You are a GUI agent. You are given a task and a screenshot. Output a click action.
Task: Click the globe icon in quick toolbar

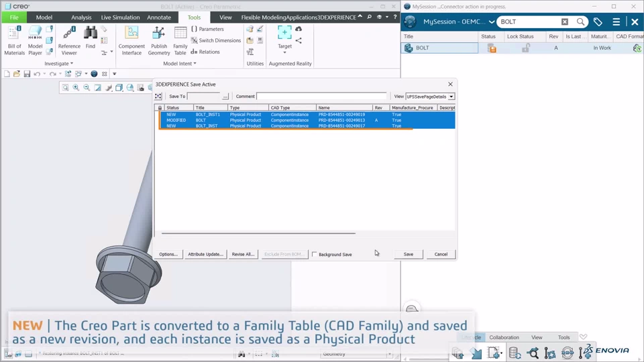click(94, 74)
